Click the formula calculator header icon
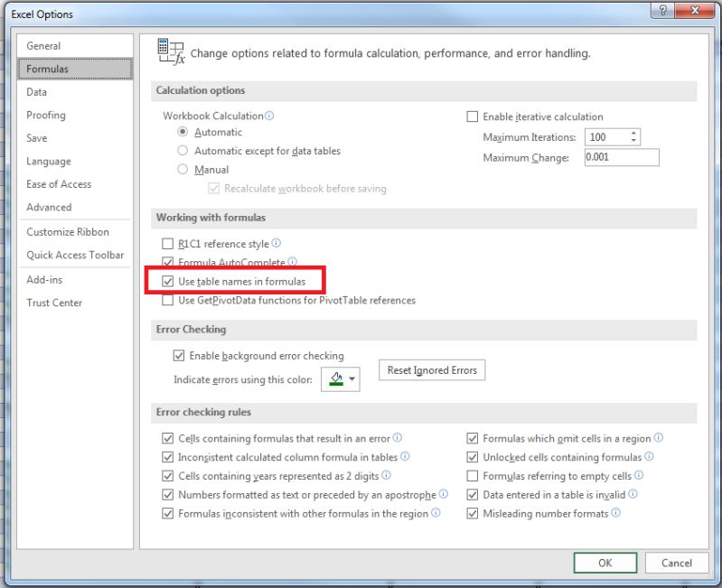 [171, 51]
